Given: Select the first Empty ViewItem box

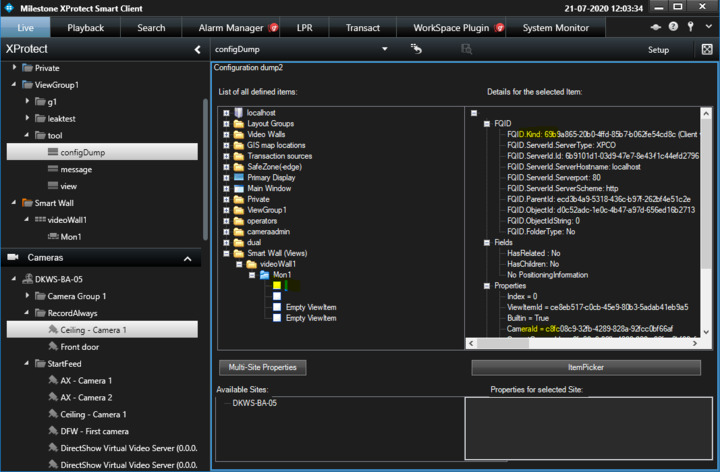Looking at the screenshot, I should click(x=277, y=307).
